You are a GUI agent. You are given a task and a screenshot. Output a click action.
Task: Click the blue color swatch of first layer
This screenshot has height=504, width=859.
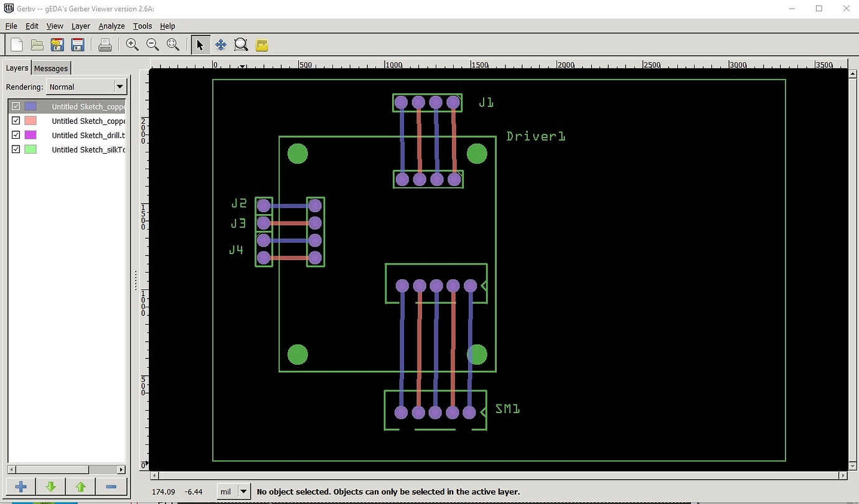(x=31, y=106)
